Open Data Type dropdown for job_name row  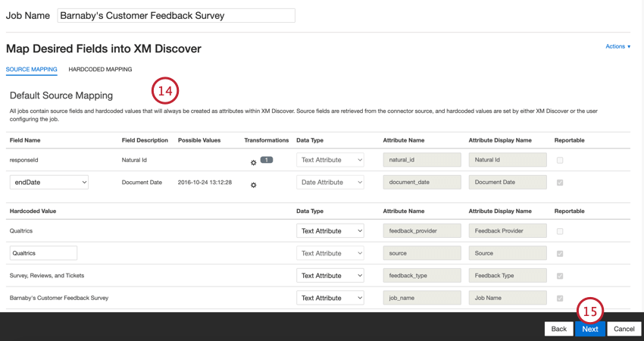[330, 298]
